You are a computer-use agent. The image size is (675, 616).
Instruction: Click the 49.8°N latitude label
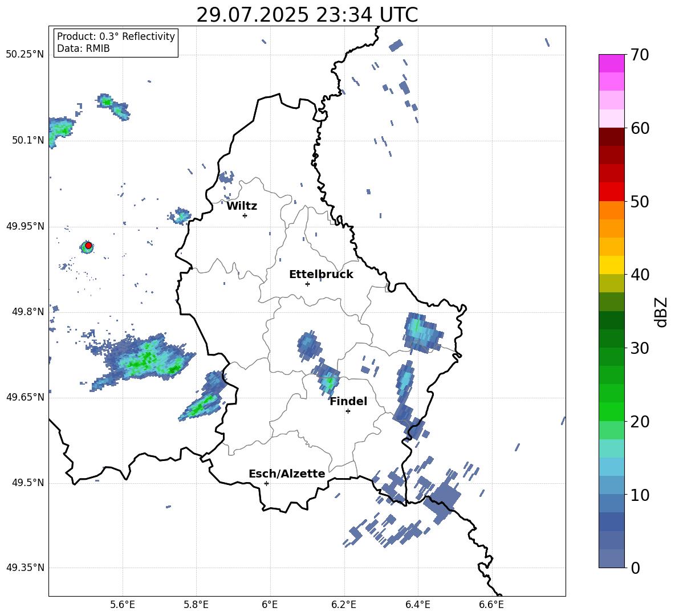(x=28, y=312)
